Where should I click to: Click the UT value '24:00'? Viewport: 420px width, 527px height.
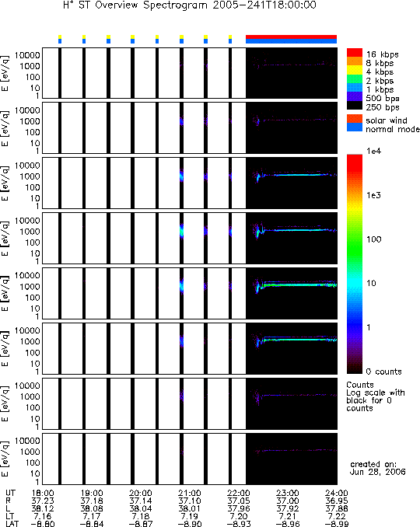[336, 493]
